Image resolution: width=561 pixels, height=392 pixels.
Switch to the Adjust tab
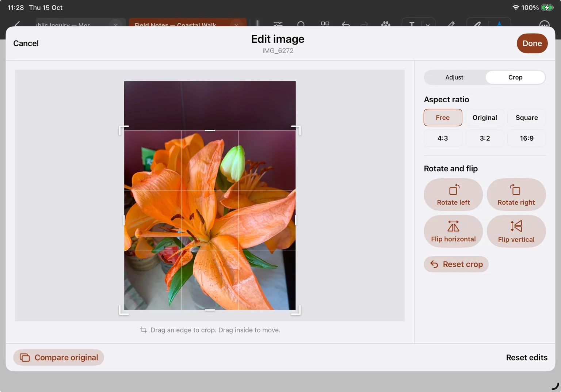click(x=454, y=77)
